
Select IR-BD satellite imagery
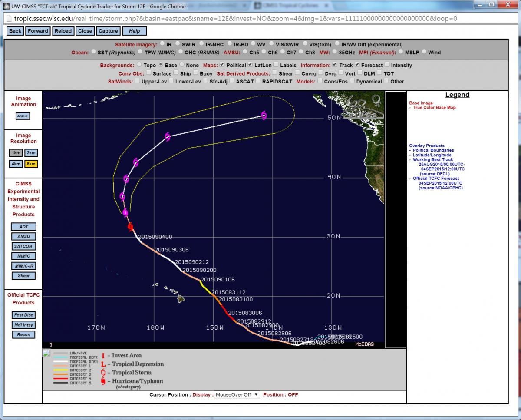pyautogui.click(x=229, y=44)
